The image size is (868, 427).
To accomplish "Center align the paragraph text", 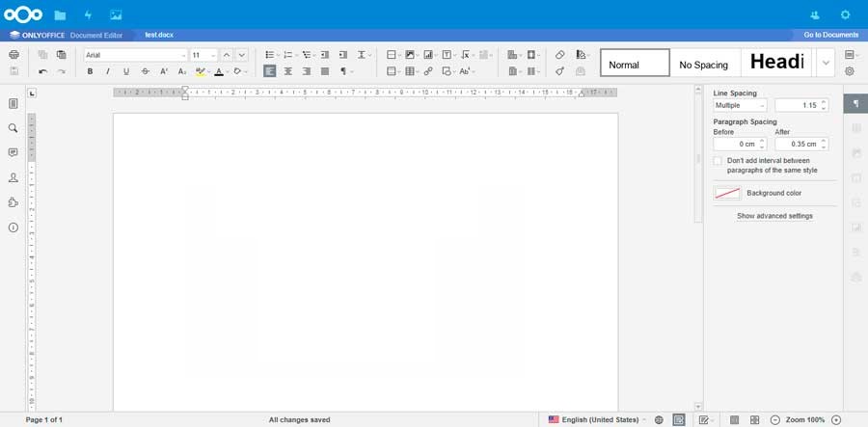I will [287, 71].
